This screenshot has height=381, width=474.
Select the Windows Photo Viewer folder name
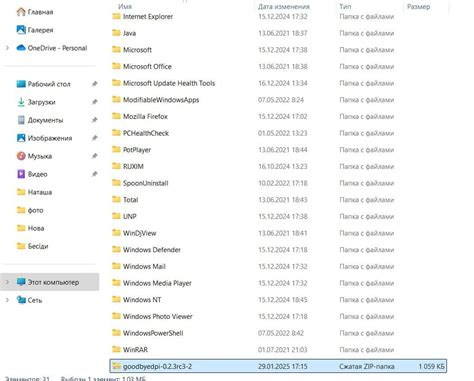[158, 316]
